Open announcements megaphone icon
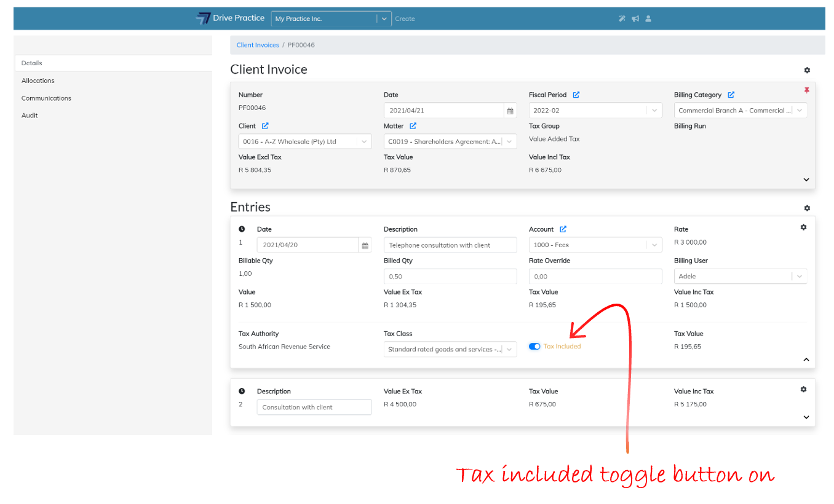The width and height of the screenshot is (834, 504). tap(635, 18)
